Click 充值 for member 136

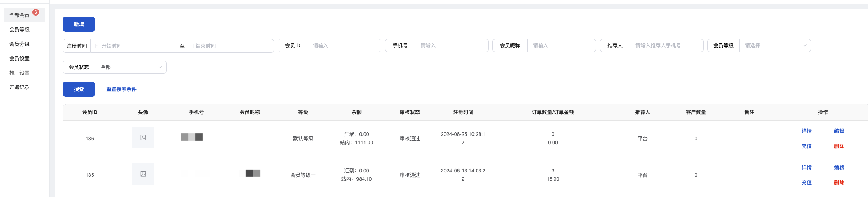pyautogui.click(x=807, y=146)
